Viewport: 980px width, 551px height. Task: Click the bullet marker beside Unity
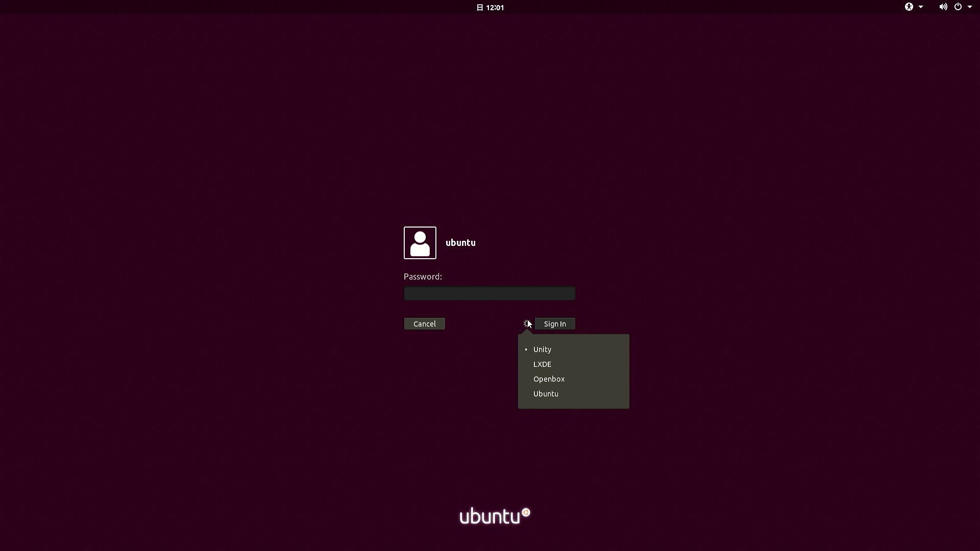(x=526, y=349)
